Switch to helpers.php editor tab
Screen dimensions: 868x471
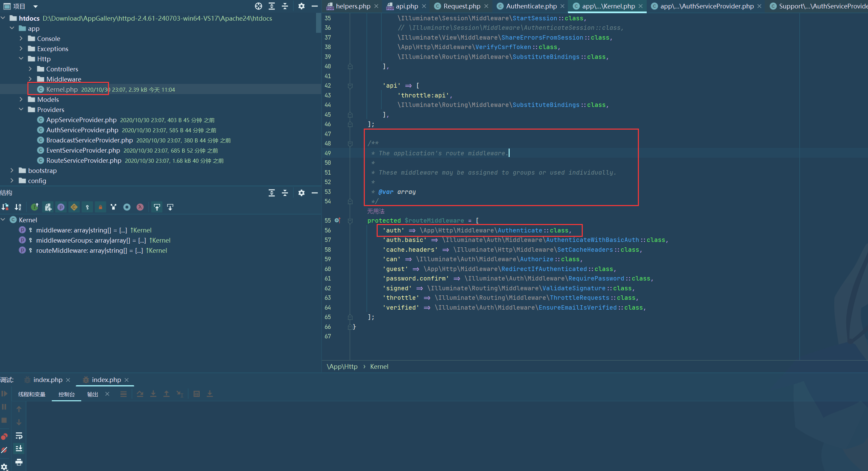click(353, 6)
